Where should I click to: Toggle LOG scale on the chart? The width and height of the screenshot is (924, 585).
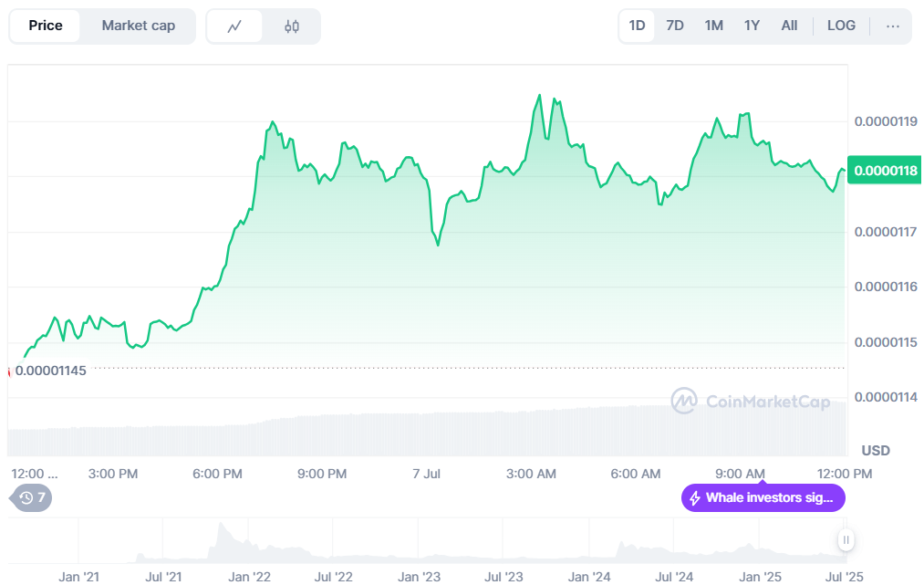(841, 26)
